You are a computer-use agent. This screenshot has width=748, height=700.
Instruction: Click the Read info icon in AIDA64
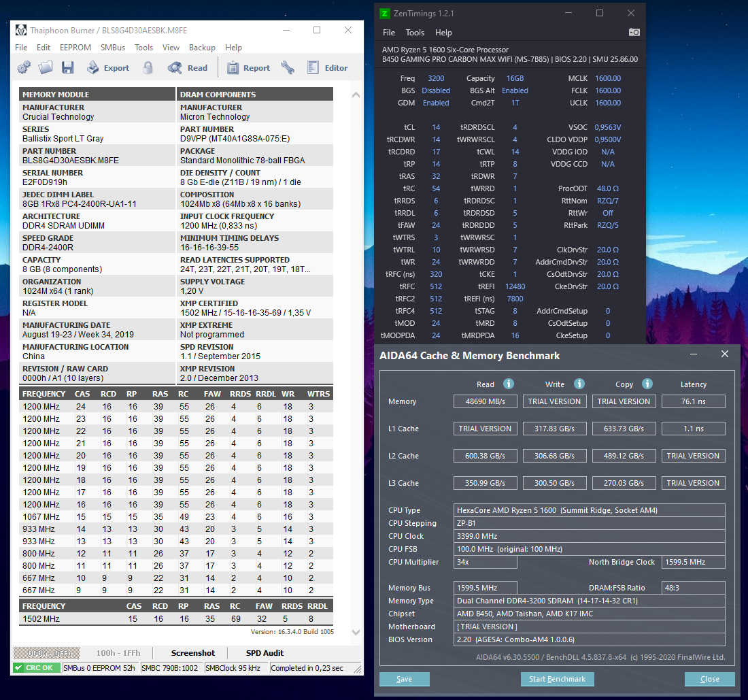509,384
